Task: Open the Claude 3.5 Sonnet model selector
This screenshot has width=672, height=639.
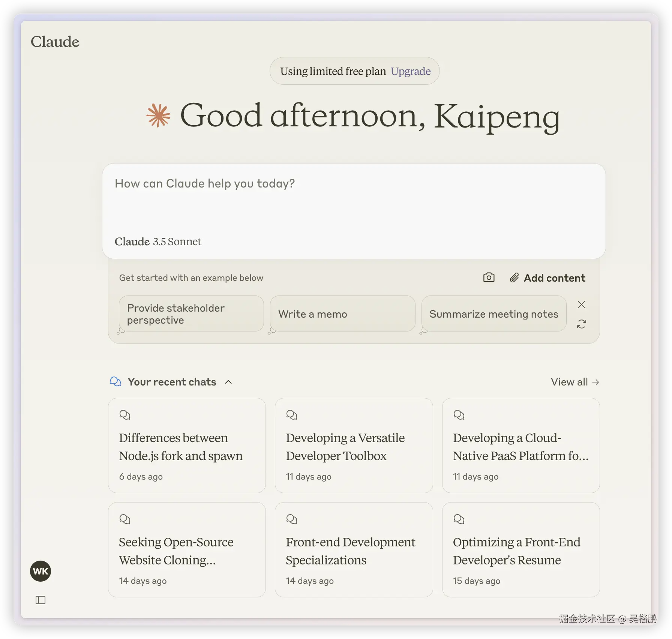Action: pos(158,241)
